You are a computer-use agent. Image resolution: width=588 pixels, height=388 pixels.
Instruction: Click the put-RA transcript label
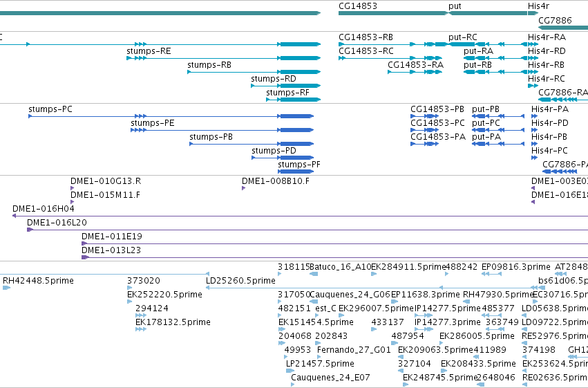[479, 51]
